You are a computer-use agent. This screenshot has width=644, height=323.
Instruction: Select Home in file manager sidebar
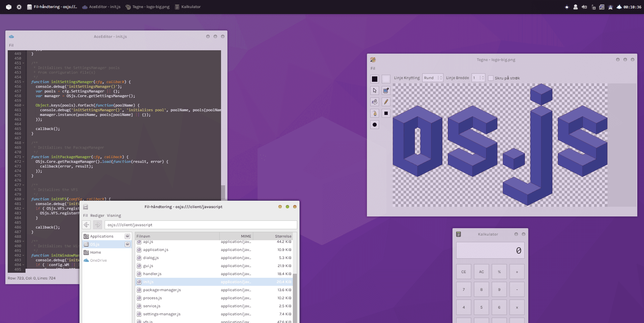107,252
